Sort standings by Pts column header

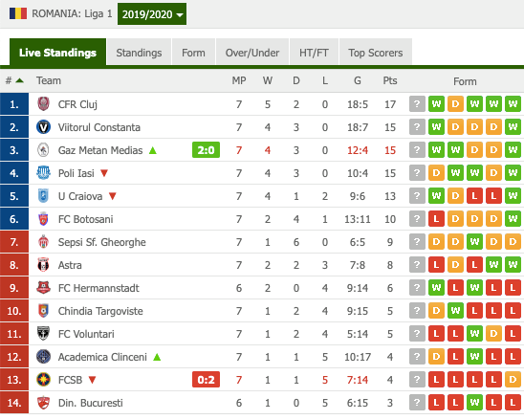[390, 80]
